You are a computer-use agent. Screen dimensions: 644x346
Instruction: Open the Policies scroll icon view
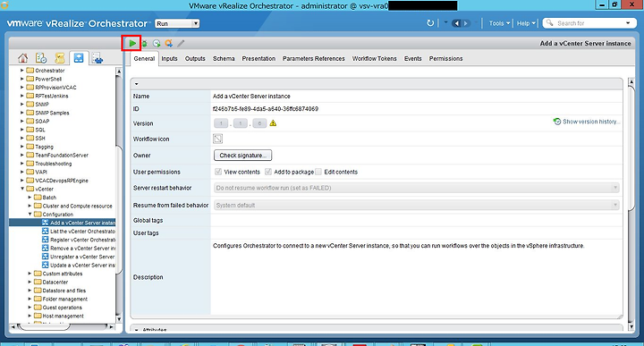tap(60, 58)
